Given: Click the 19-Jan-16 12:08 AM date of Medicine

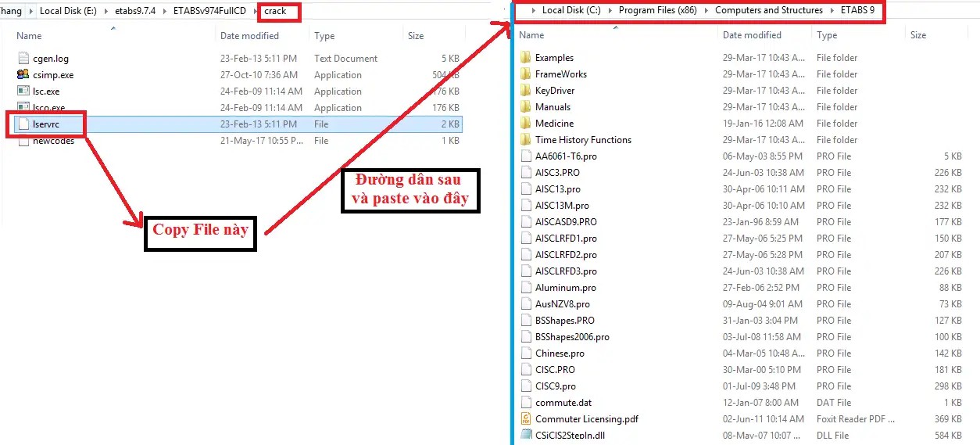Looking at the screenshot, I should pyautogui.click(x=763, y=124).
